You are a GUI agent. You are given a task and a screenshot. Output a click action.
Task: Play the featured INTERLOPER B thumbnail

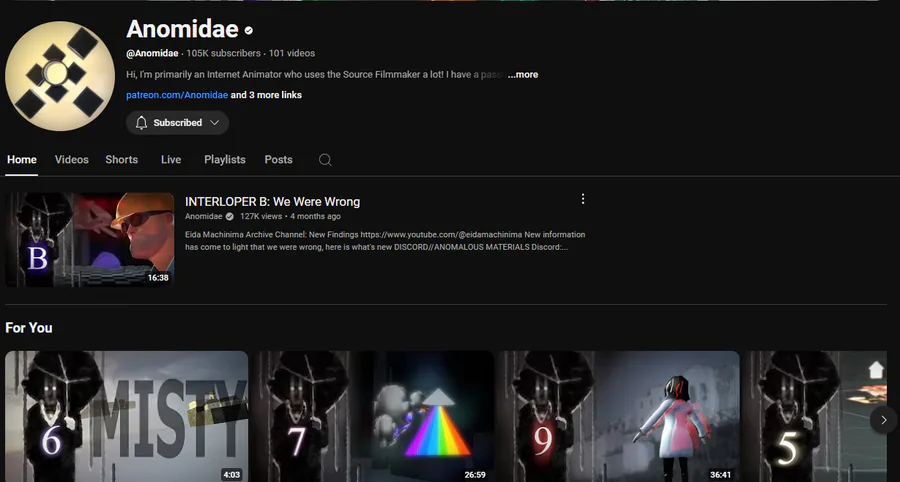[90, 239]
